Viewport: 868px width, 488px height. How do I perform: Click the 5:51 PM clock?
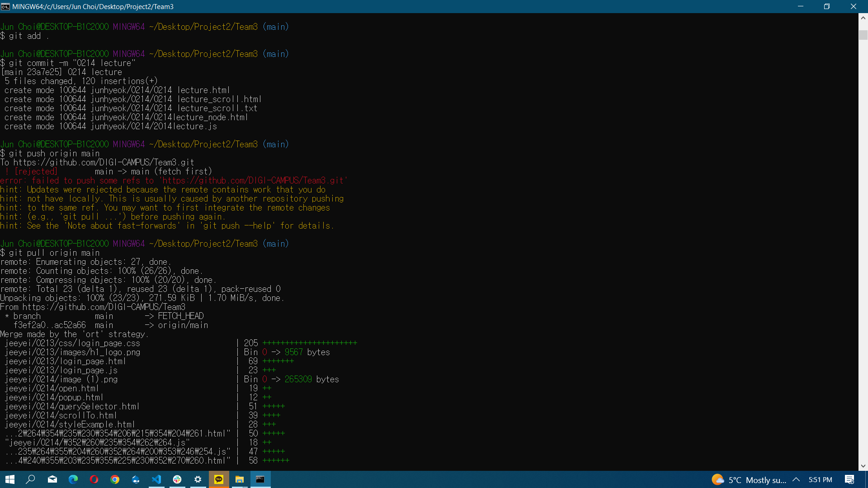coord(820,479)
